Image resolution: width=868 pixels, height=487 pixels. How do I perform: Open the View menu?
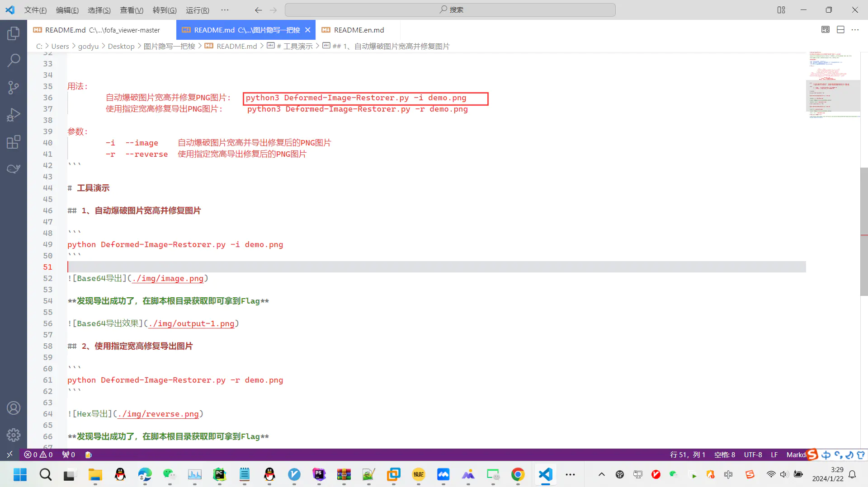tap(132, 10)
